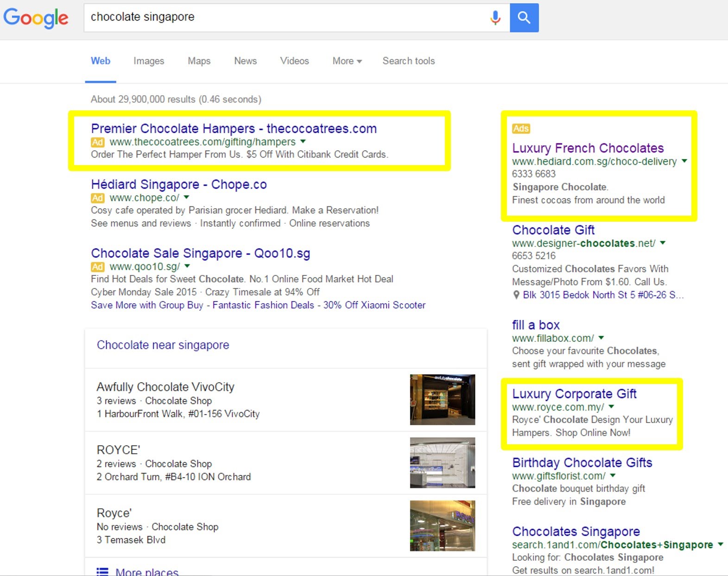Open Premier Chocolate Hampers ad link
The width and height of the screenshot is (728, 576).
click(234, 128)
